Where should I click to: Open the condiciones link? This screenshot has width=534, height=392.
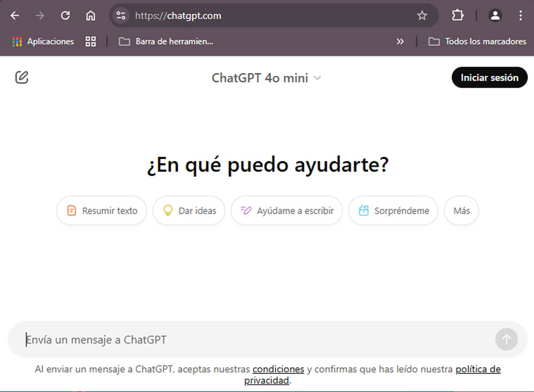click(278, 369)
